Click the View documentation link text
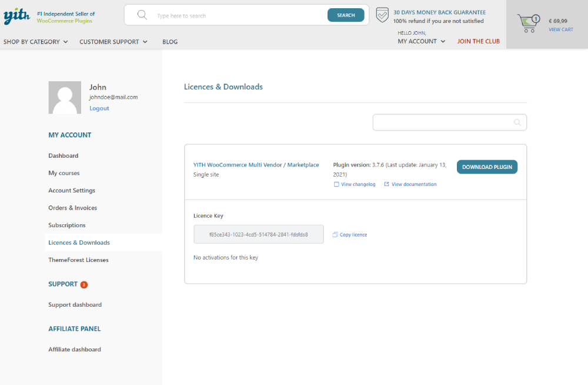The height and width of the screenshot is (385, 588). 414,184
